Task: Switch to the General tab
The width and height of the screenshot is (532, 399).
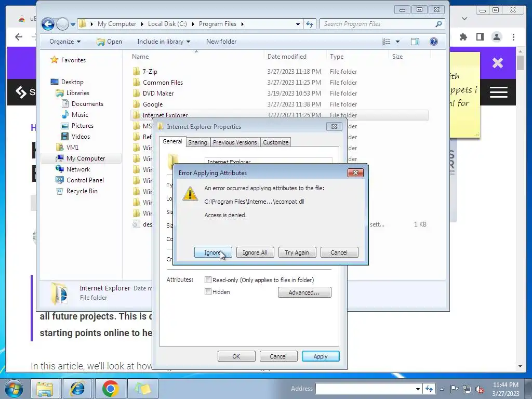Action: pyautogui.click(x=172, y=141)
